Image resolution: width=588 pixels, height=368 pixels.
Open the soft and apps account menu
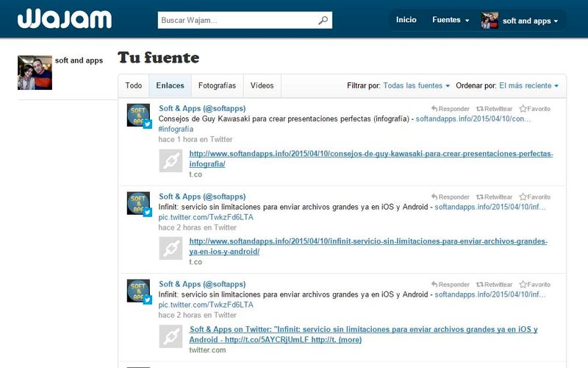click(530, 21)
